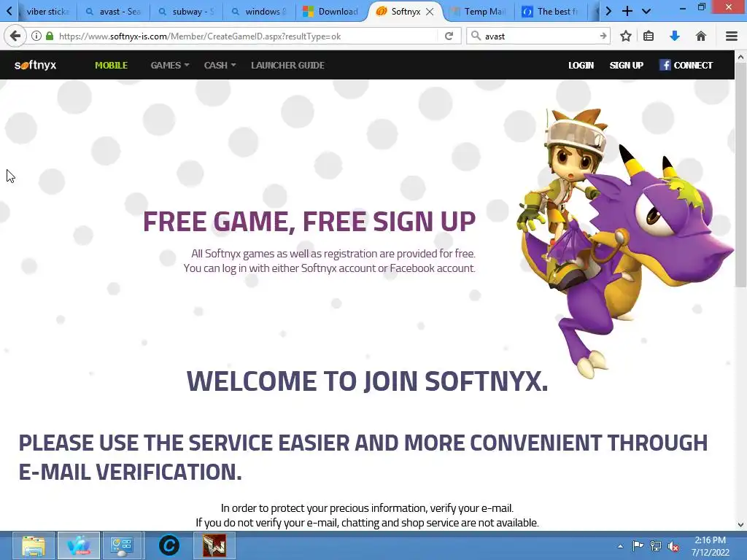Switch to the Download tab
This screenshot has width=747, height=560.
332,12
